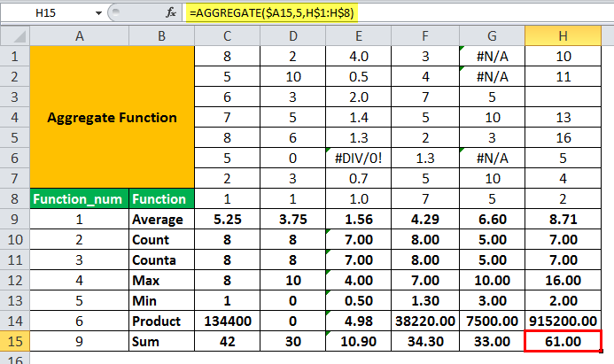Click cell with value 915200.00
The height and width of the screenshot is (364, 614).
point(563,321)
